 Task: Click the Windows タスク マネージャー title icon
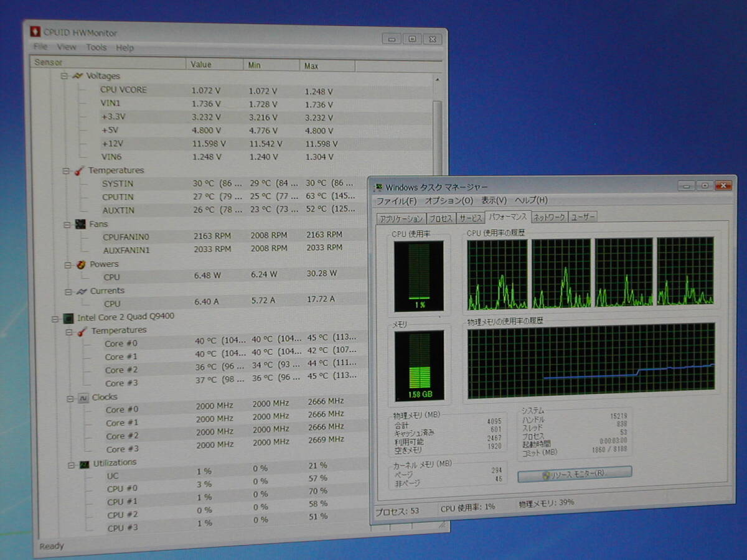(379, 187)
